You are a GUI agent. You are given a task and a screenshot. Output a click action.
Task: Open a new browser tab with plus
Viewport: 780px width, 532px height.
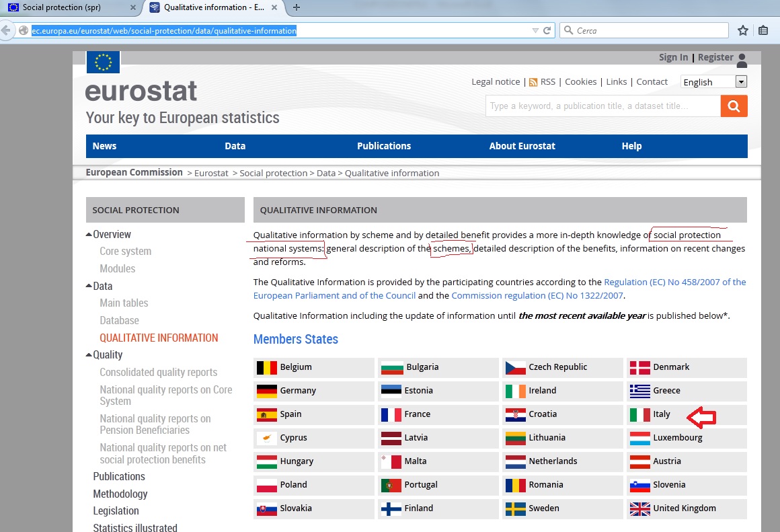click(297, 7)
